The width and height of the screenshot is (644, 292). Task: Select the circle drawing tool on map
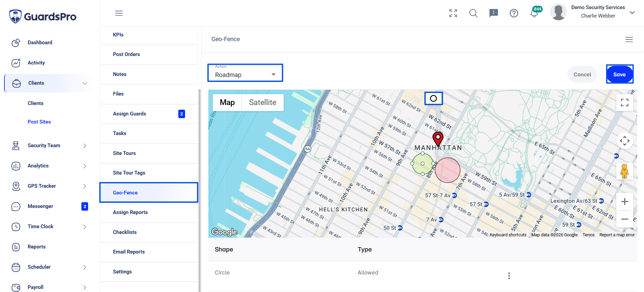(433, 98)
